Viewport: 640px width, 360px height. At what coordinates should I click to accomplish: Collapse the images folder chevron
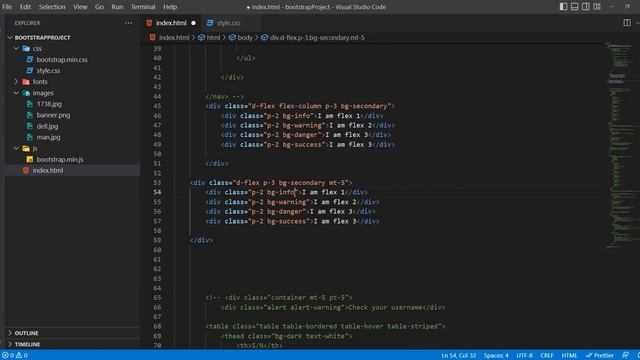click(x=16, y=93)
